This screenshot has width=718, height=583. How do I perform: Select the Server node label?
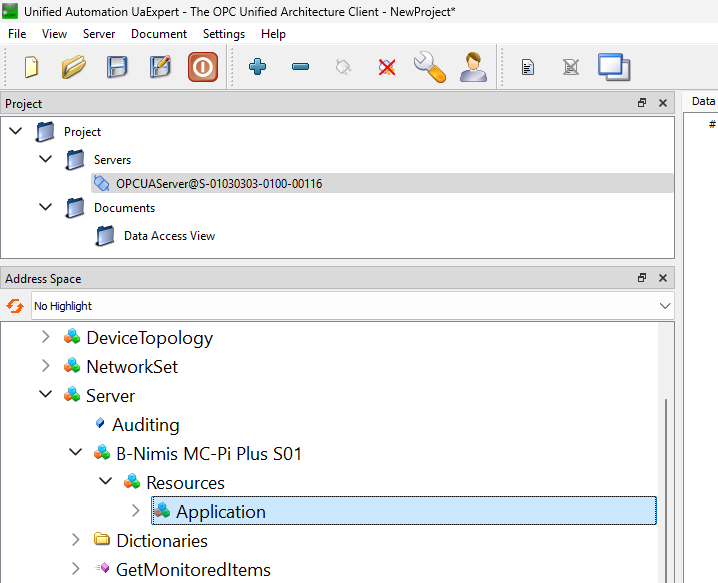pos(110,396)
